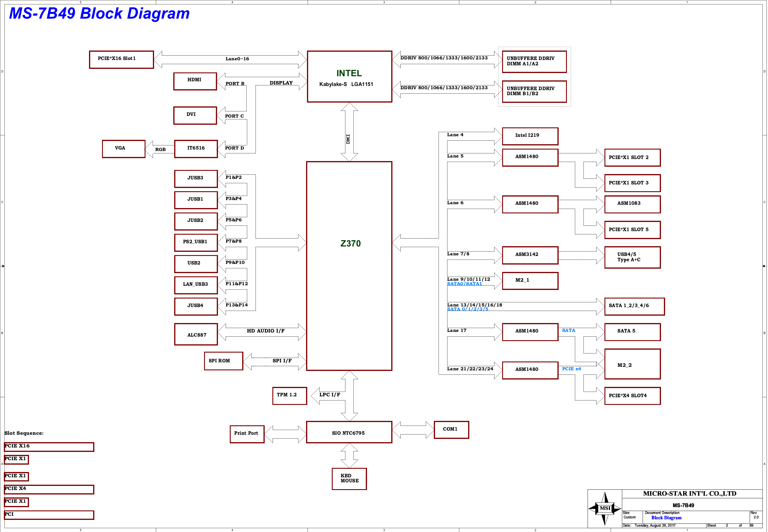768x532 pixels.
Task: Click the ASM1480 block on Lane 5
Action: [530, 157]
